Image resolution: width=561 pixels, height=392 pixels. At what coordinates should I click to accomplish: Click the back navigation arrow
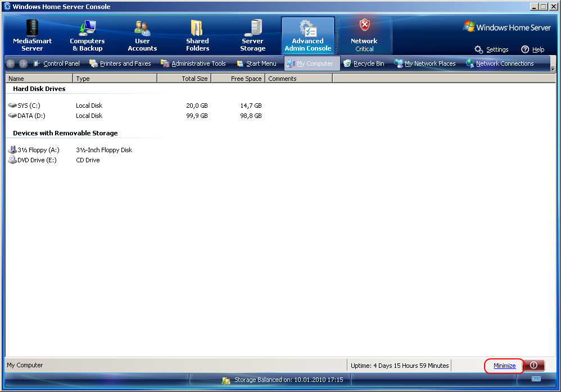coord(10,63)
